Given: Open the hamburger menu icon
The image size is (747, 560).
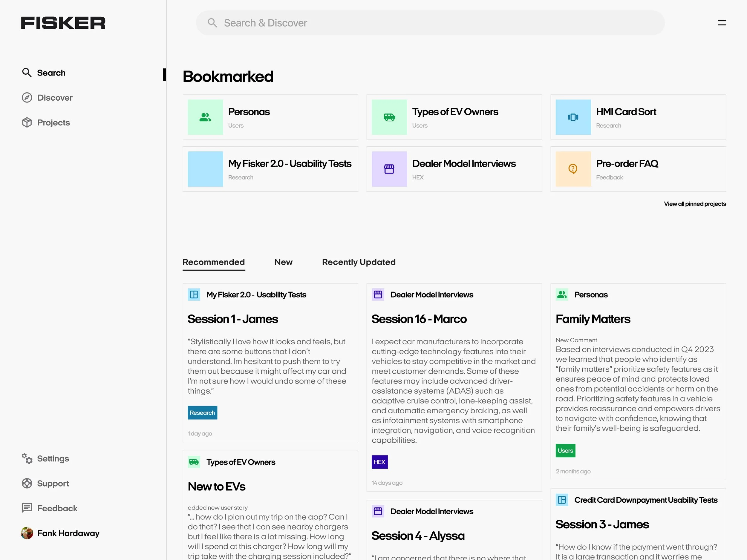Looking at the screenshot, I should [722, 23].
